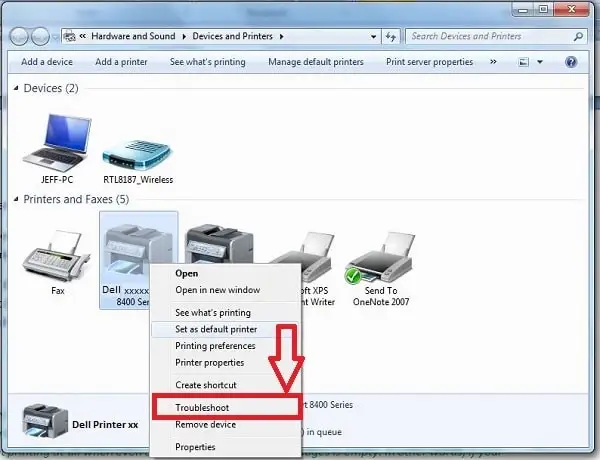This screenshot has width=600, height=460.
Task: Open the JEFF-PC laptop device icon
Action: pos(57,143)
